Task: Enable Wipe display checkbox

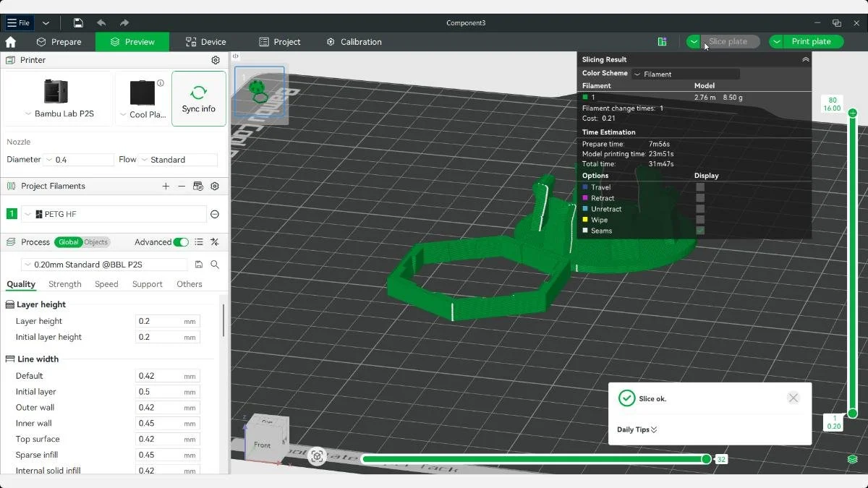Action: click(x=700, y=220)
